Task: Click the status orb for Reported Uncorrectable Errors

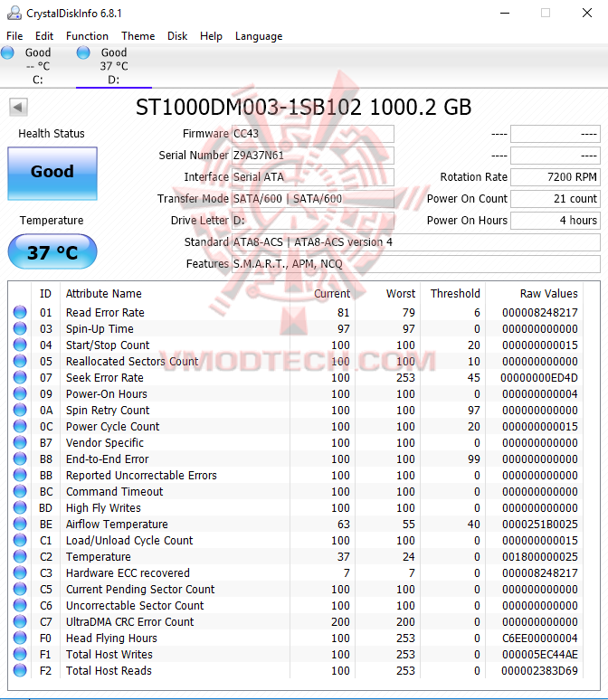Action: coord(20,475)
